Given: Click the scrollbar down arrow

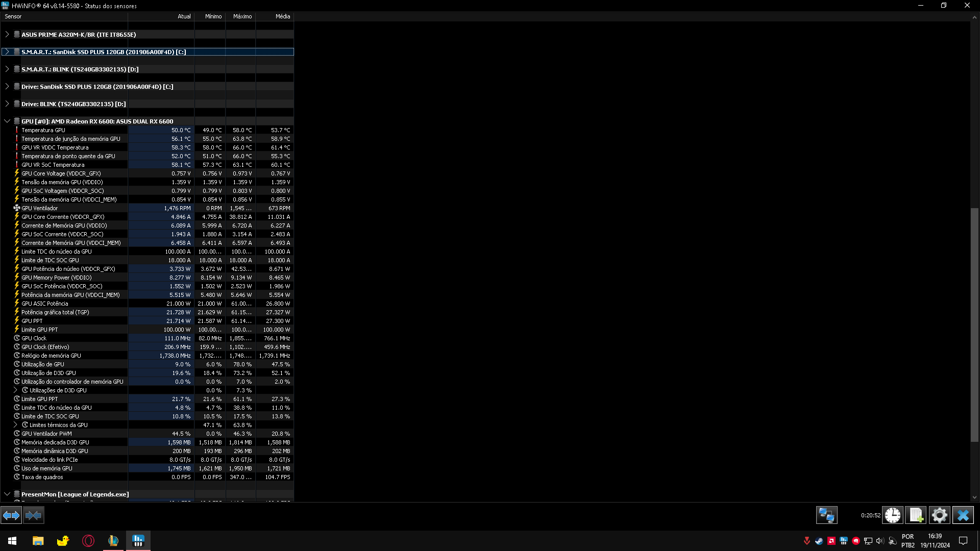Looking at the screenshot, I should coord(974,497).
